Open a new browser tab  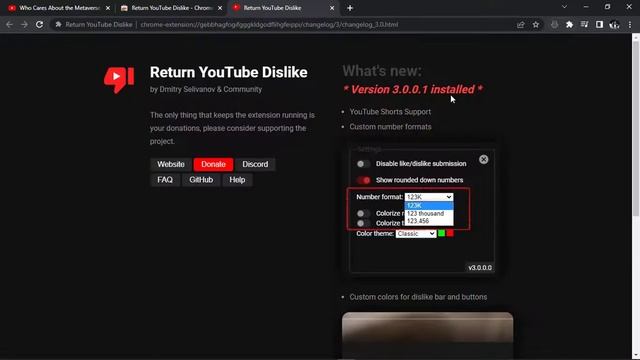350,8
